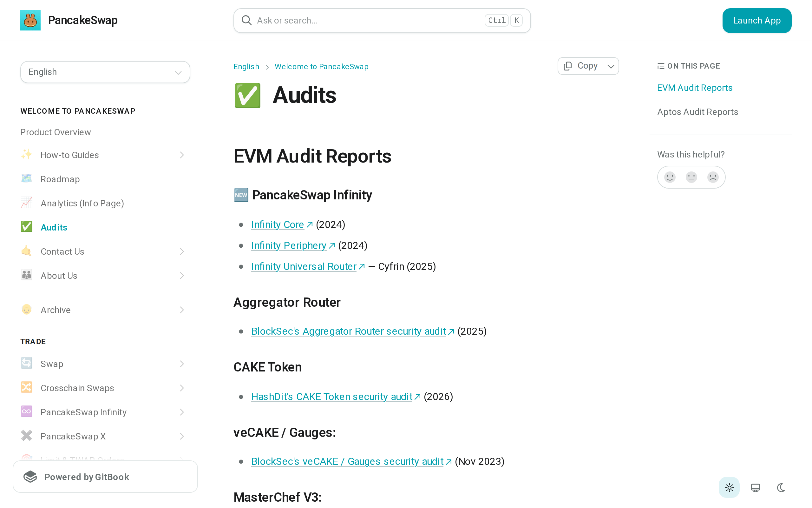Jump to EVM Audit Reports section
The height and width of the screenshot is (508, 812).
point(695,88)
